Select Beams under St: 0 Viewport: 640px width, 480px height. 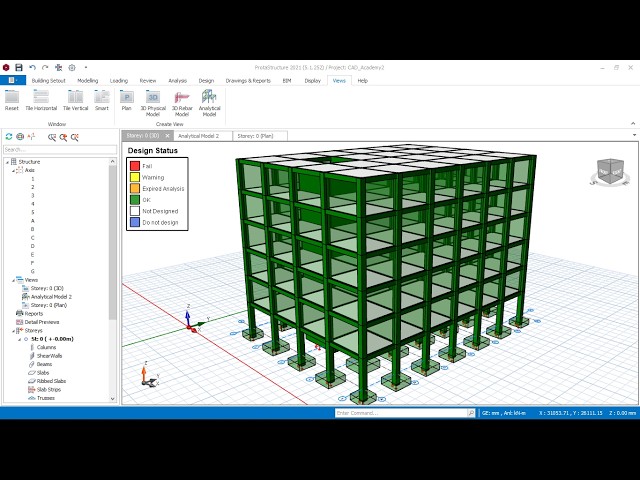pos(44,364)
